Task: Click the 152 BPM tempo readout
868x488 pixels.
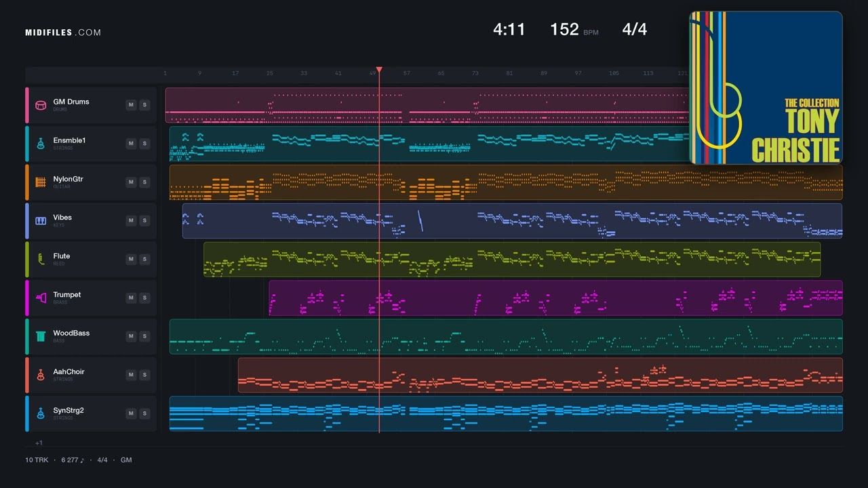Action: [574, 29]
